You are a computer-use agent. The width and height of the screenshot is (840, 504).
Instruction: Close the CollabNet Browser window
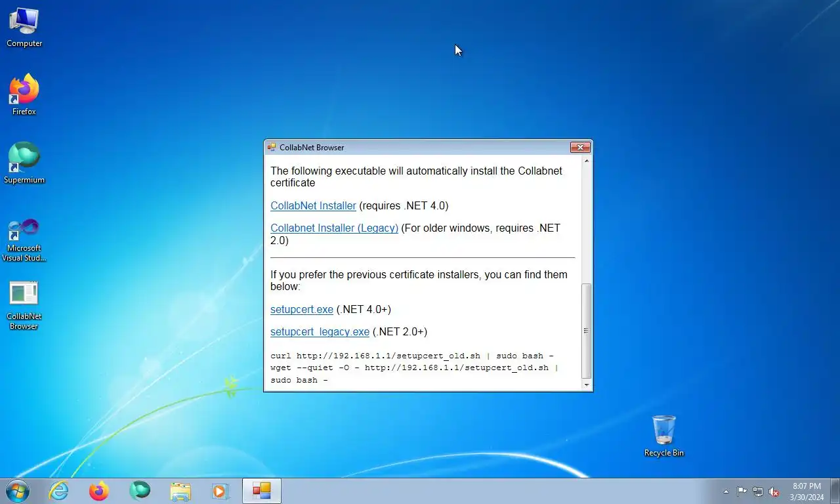point(579,147)
